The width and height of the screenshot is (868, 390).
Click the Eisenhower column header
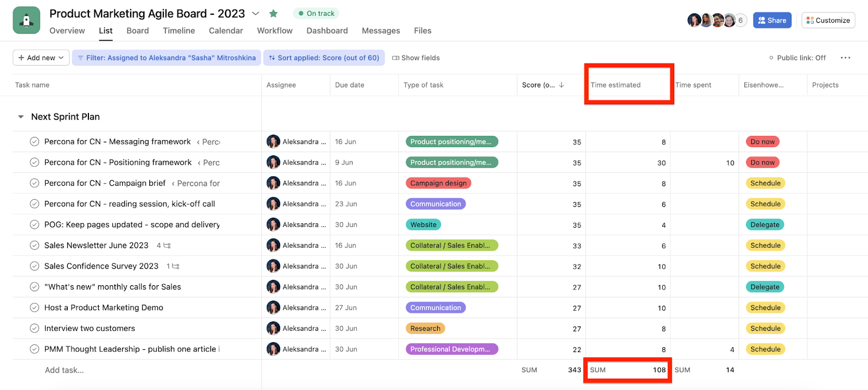[763, 85]
